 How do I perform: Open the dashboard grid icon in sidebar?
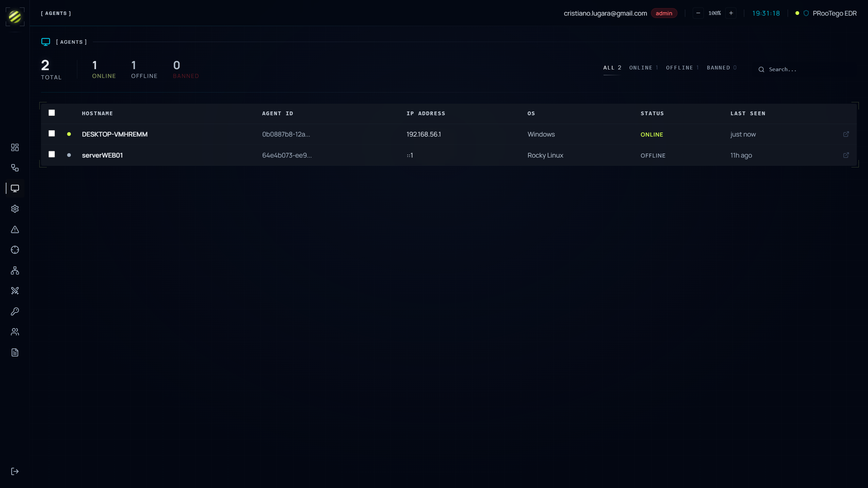coord(15,147)
